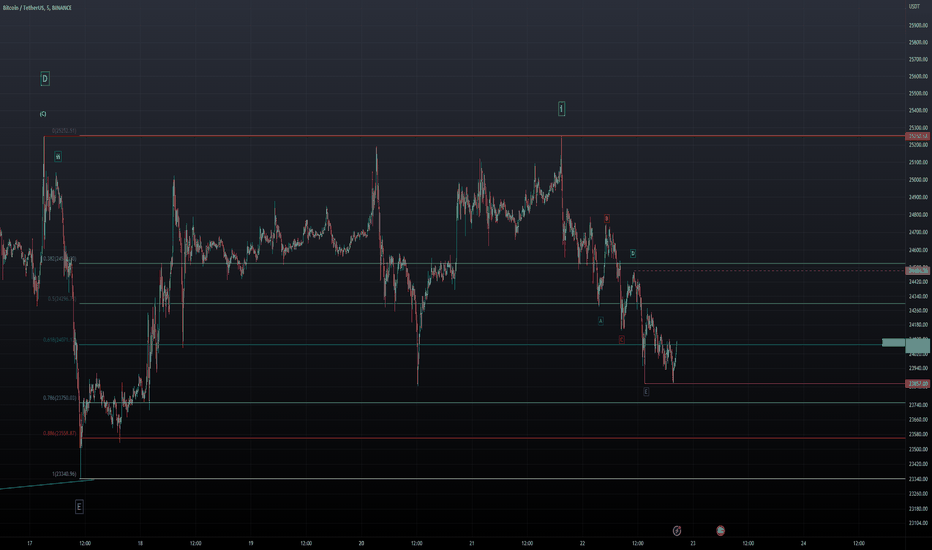Click the 0.786(23750.03) Fibonacci level label
The width and height of the screenshot is (932, 550).
(59, 398)
